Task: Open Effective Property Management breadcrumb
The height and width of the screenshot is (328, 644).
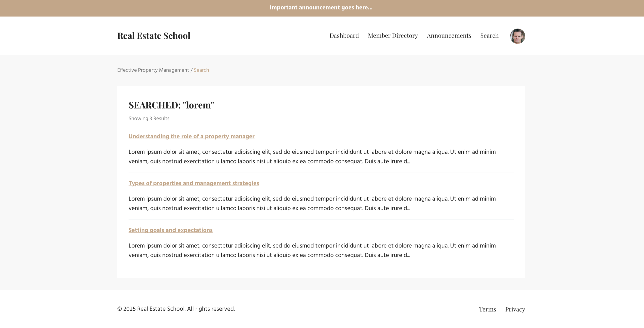Action: (x=153, y=70)
